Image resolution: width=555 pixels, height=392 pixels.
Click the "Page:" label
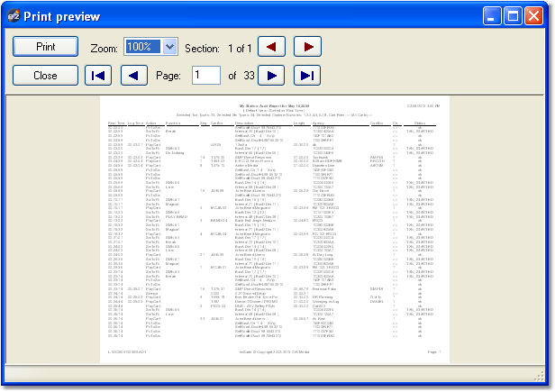(x=168, y=76)
